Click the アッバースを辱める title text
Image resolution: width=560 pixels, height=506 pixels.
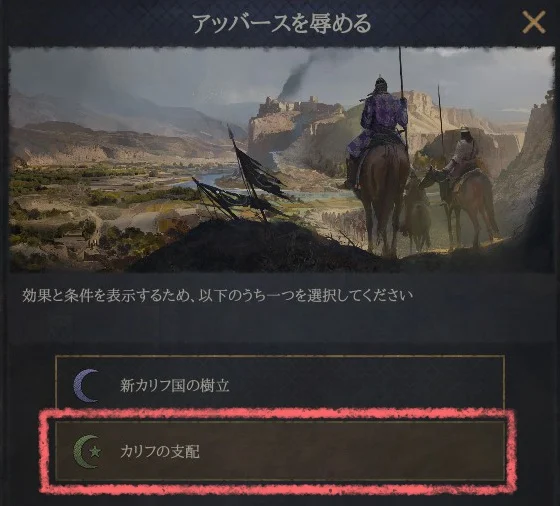[x=282, y=24]
